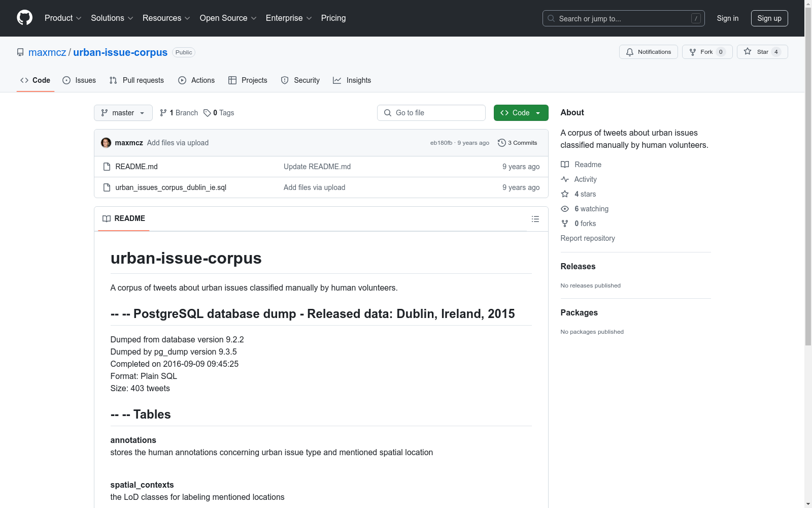This screenshot has width=812, height=508.
Task: View the 4 stars list
Action: [579, 194]
